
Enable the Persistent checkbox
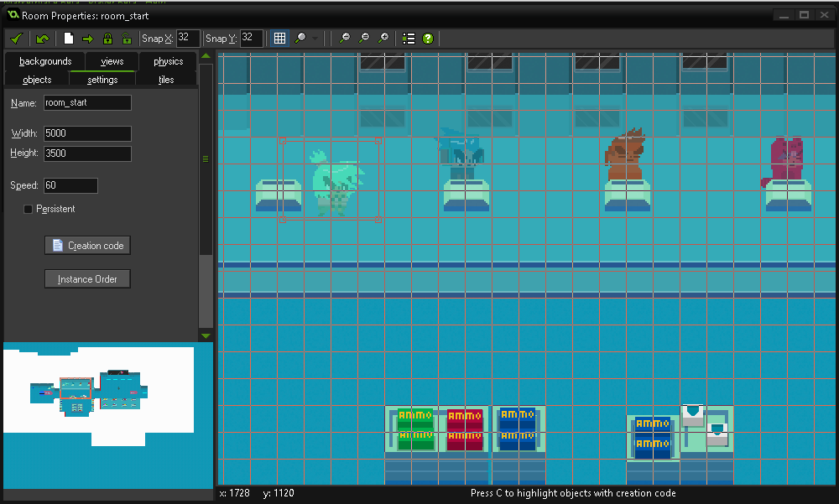pos(28,209)
